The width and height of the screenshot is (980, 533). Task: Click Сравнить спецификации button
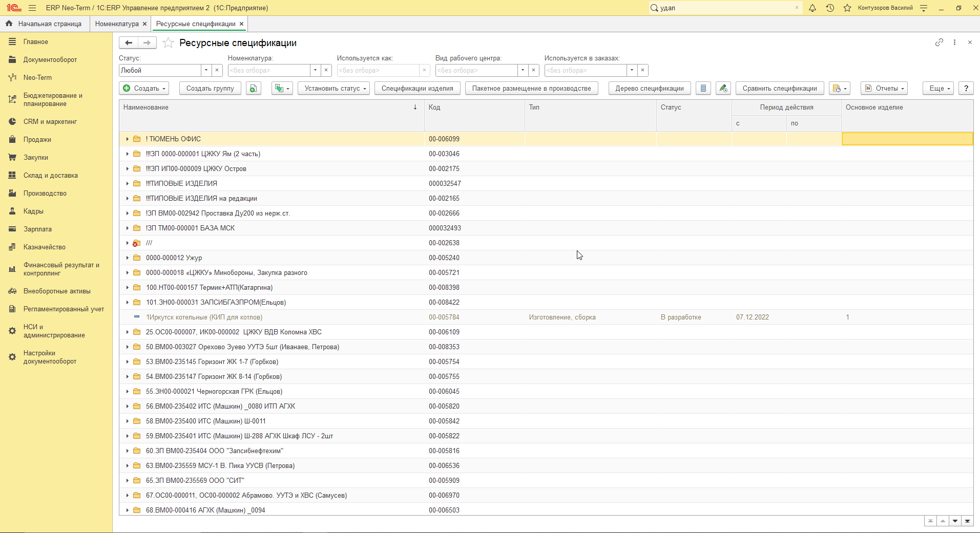(x=780, y=89)
